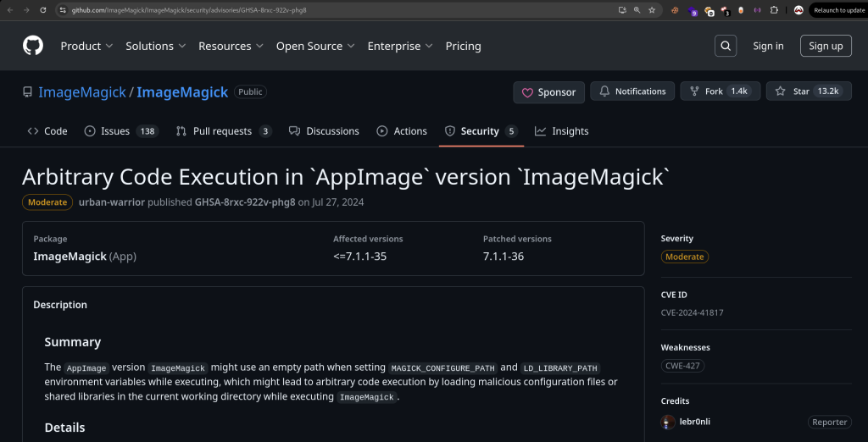Click the affected versions value <=7.1.1-35
The image size is (868, 442).
click(x=359, y=256)
